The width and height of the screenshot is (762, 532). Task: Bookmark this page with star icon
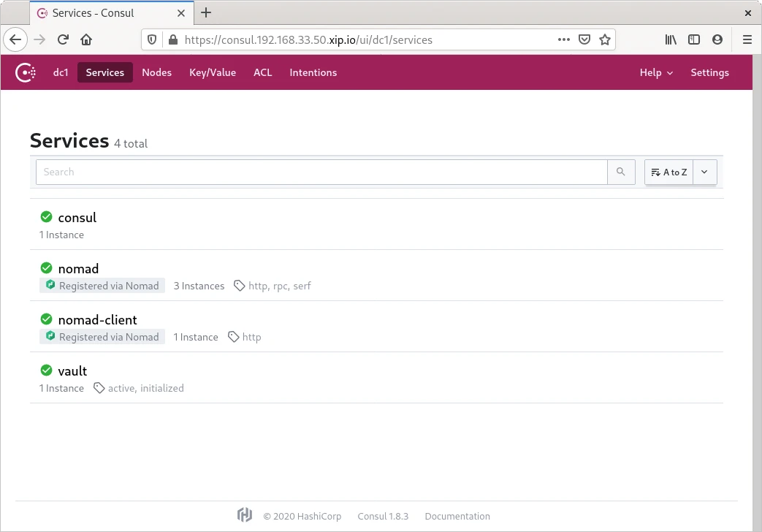click(605, 40)
